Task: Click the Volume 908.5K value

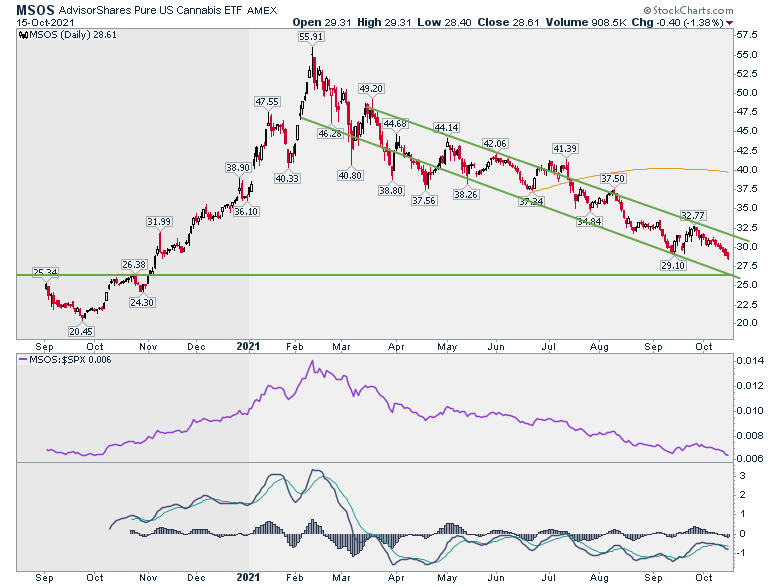Action: pos(586,22)
